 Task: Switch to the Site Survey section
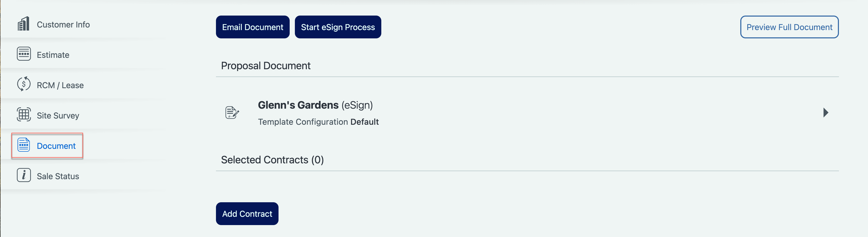click(x=58, y=115)
